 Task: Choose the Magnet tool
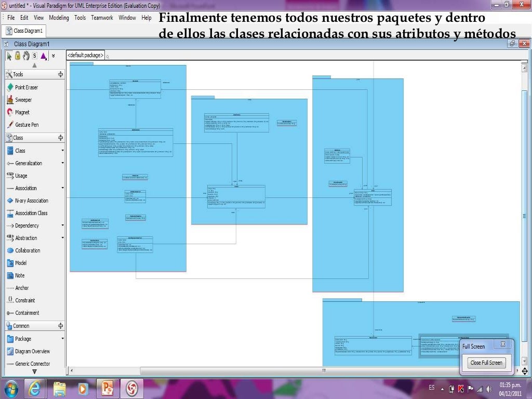pos(22,112)
